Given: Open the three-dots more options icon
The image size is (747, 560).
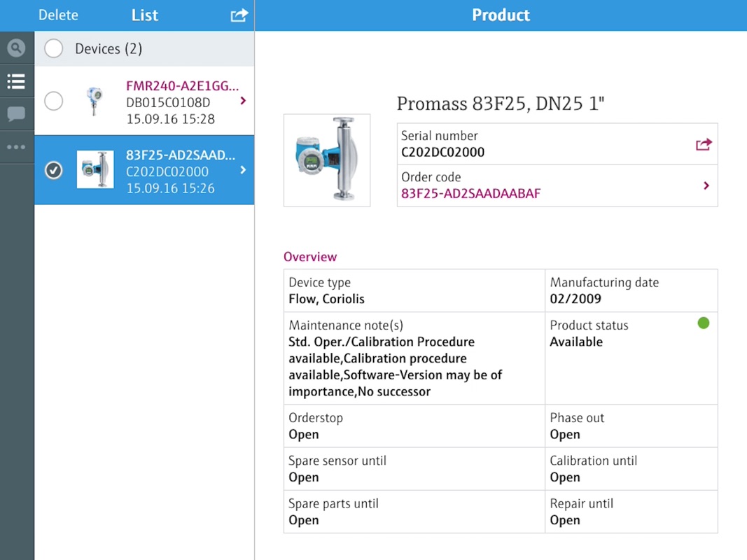Looking at the screenshot, I should pyautogui.click(x=16, y=147).
